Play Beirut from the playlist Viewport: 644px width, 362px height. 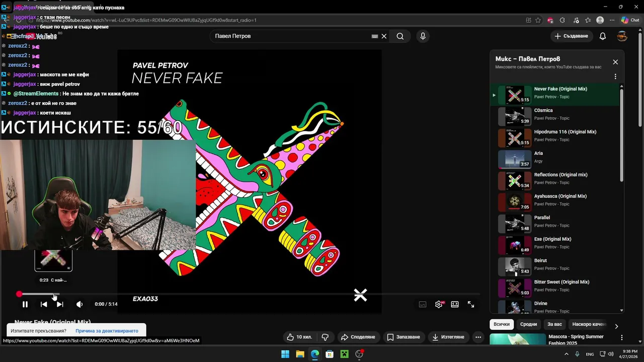pyautogui.click(x=555, y=266)
